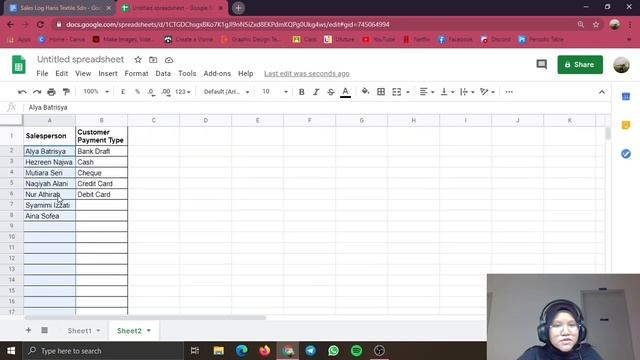640x360 pixels.
Task: Open text rotation dropdown
Action: click(x=487, y=92)
